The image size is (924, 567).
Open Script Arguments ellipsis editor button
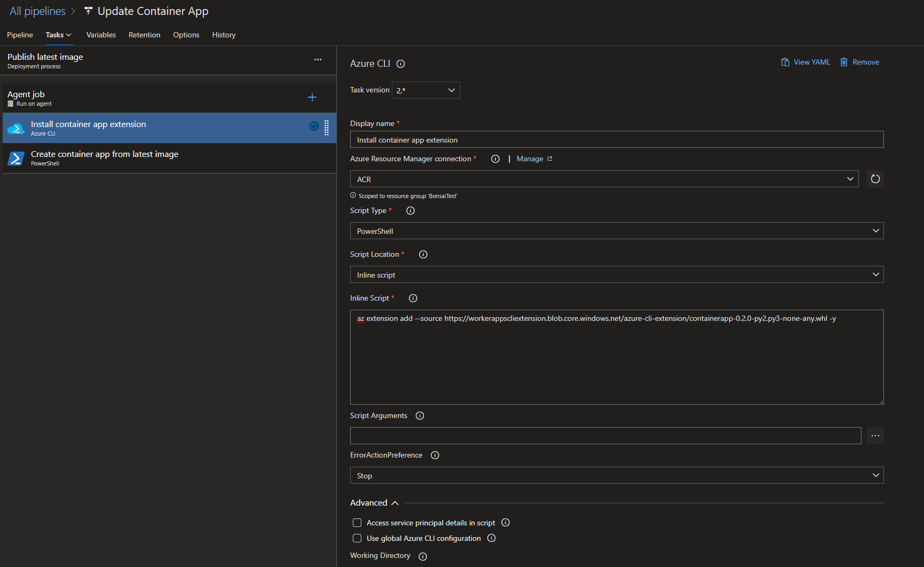(875, 436)
